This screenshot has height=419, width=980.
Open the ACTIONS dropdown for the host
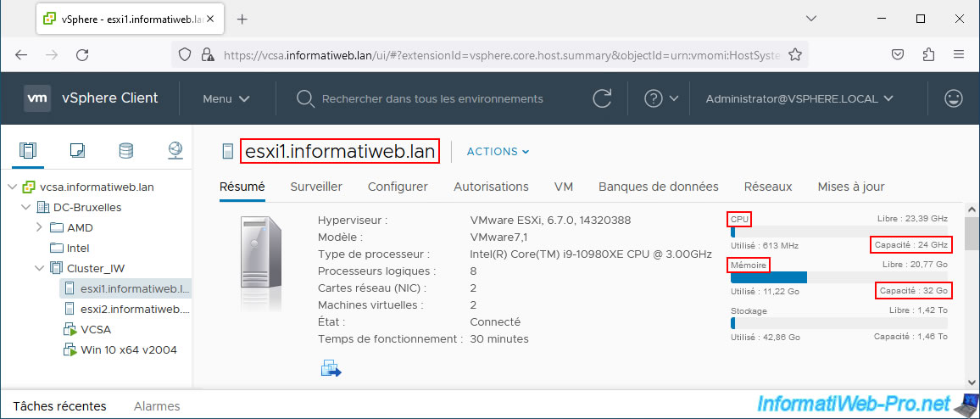[498, 152]
